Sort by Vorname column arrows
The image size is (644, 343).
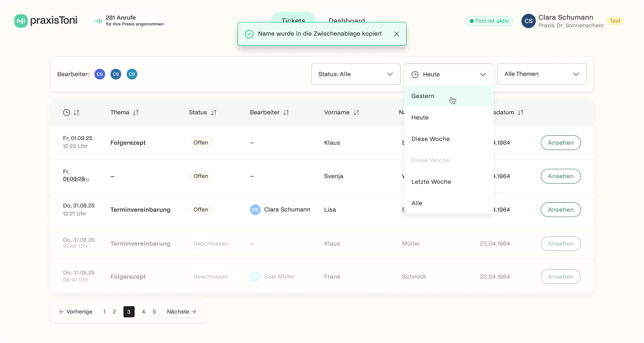356,113
